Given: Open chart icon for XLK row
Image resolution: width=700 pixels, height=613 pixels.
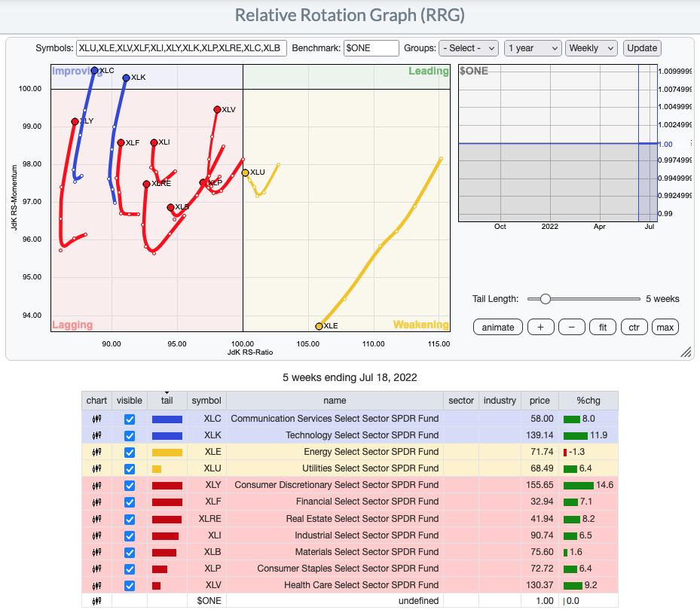Looking at the screenshot, I should (x=96, y=435).
